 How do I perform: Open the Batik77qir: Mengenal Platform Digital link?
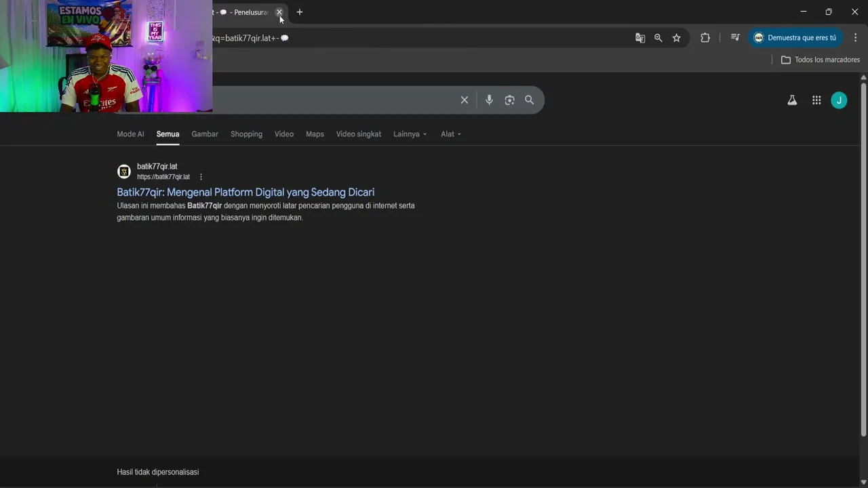pyautogui.click(x=245, y=192)
